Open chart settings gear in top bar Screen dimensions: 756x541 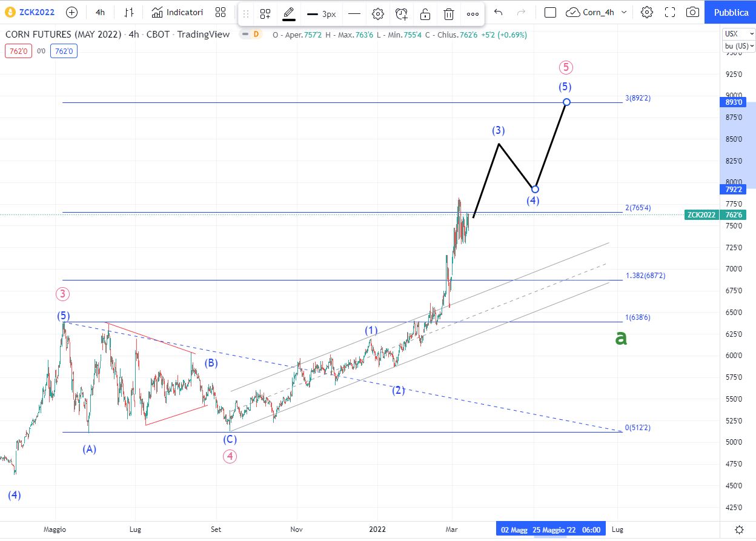point(647,12)
